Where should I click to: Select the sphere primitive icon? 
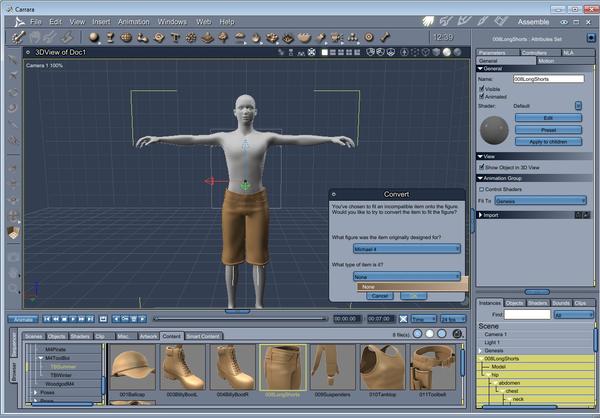[93, 37]
